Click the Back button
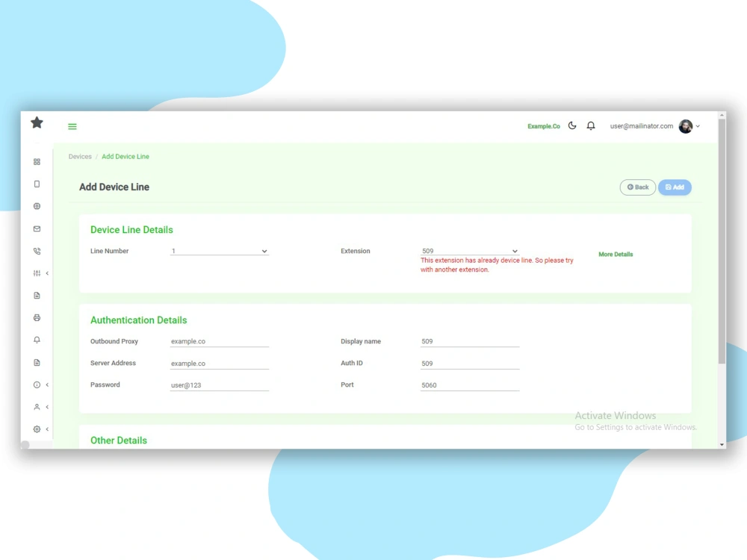The width and height of the screenshot is (747, 560). tap(637, 187)
